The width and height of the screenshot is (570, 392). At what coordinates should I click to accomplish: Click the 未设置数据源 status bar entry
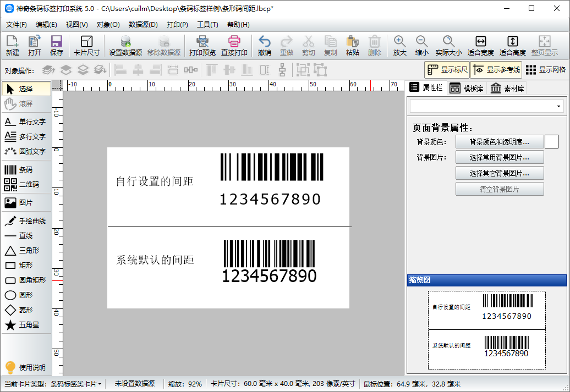click(135, 384)
